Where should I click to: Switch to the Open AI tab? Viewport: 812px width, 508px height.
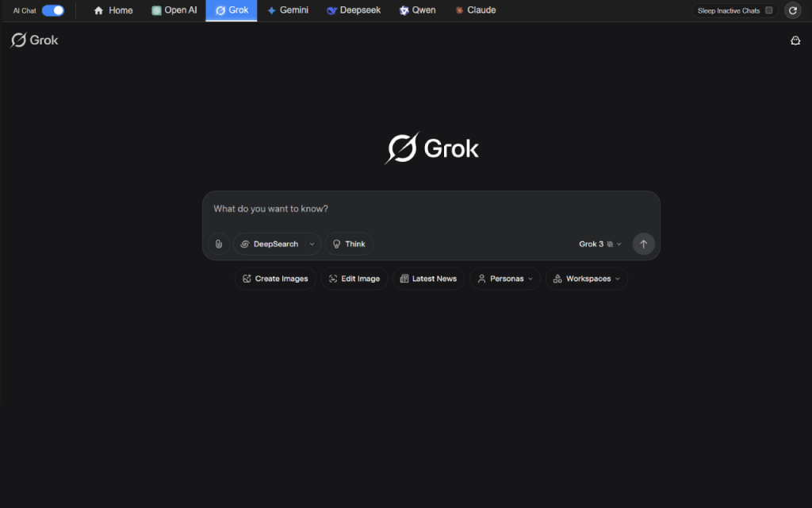(x=174, y=10)
